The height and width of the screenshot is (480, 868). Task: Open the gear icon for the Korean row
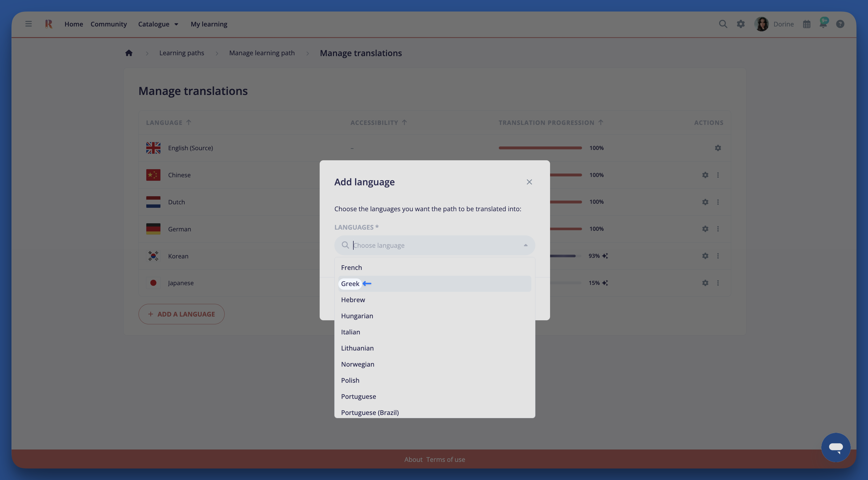(705, 256)
